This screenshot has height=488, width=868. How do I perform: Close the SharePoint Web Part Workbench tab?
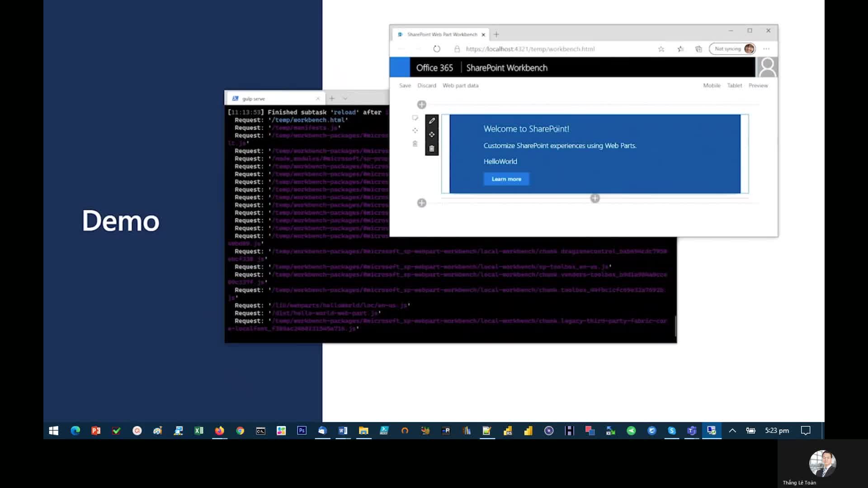[x=483, y=35]
